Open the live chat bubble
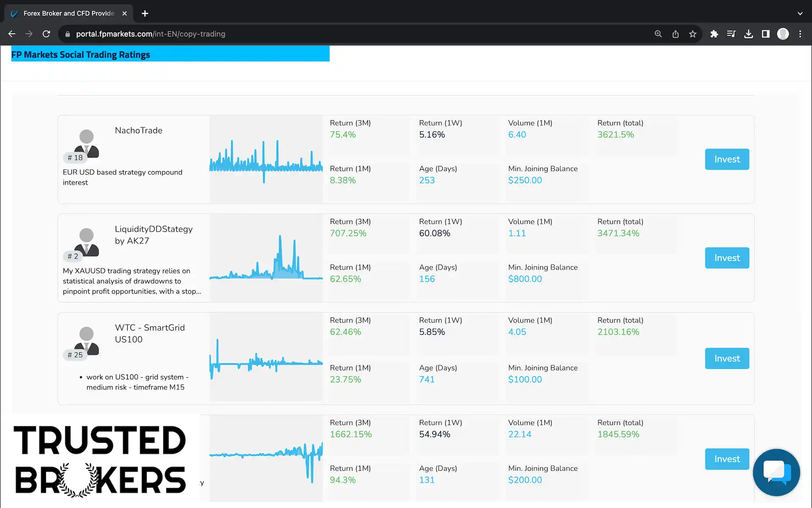 [776, 472]
